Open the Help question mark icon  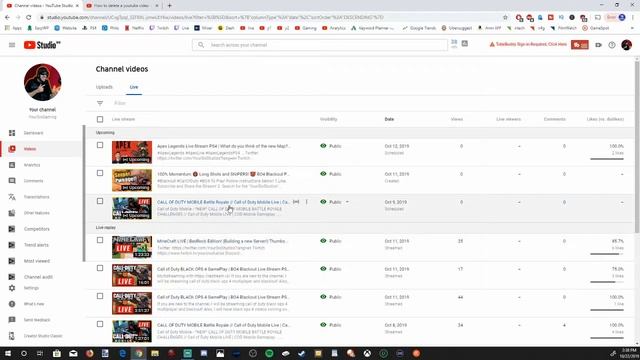612,45
